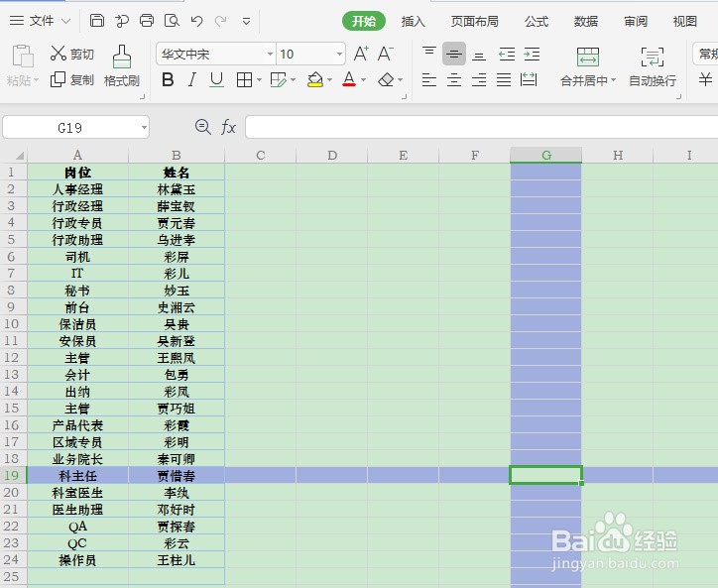This screenshot has height=588, width=718.
Task: Apply the yellow fill color
Action: coord(315,80)
